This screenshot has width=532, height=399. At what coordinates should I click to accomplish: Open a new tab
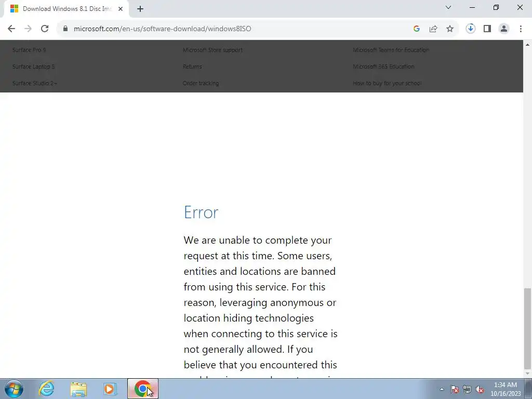tap(140, 9)
